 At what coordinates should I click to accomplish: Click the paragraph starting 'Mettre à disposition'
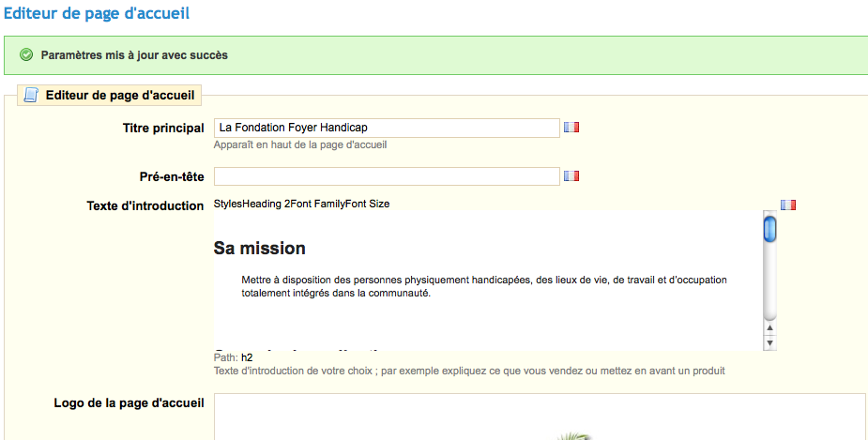pyautogui.click(x=484, y=286)
